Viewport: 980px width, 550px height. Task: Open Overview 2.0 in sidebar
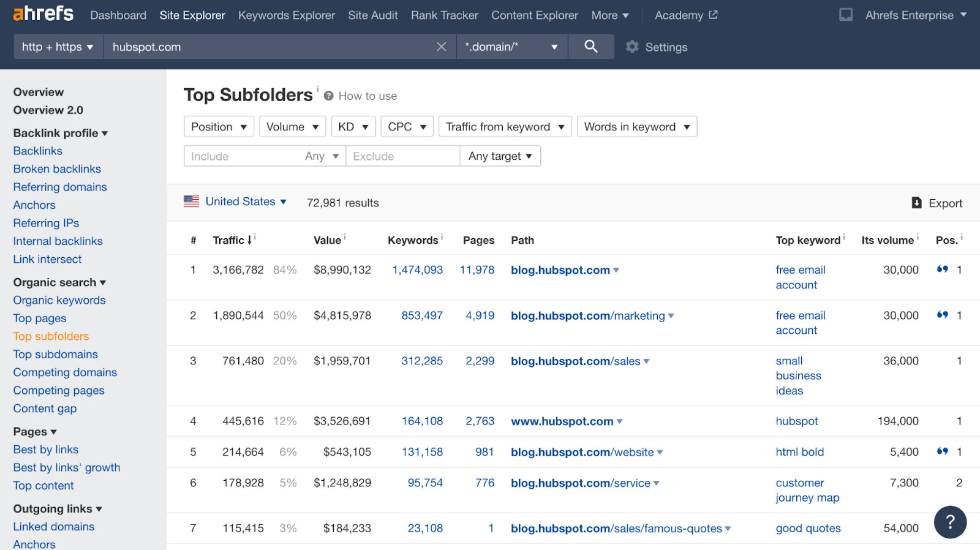click(48, 110)
